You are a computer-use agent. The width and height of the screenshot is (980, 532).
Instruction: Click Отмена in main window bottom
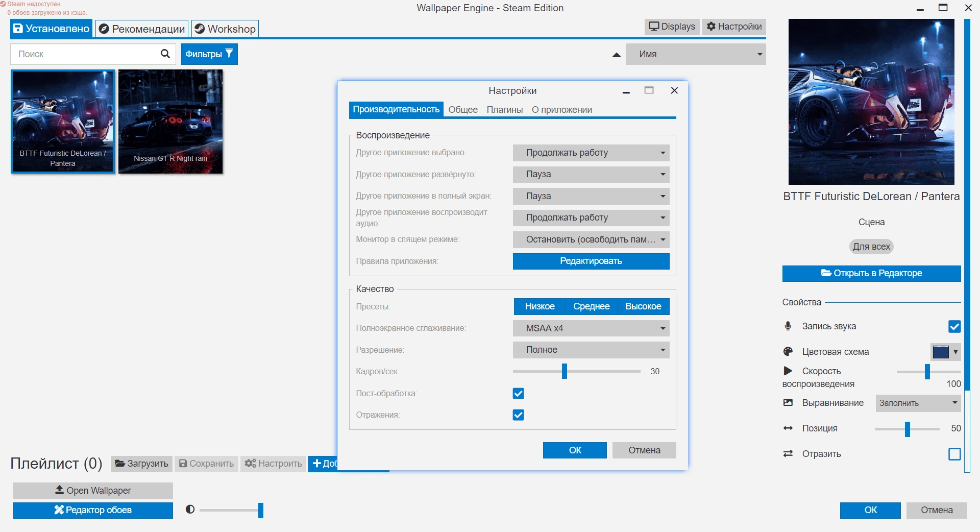click(937, 510)
